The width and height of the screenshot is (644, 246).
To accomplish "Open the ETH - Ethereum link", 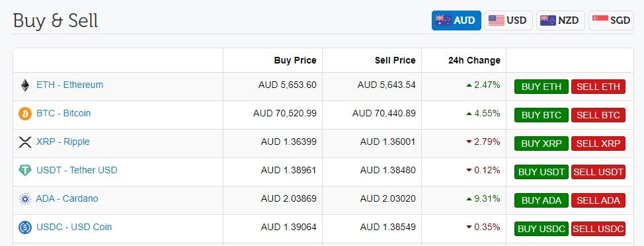I will [70, 85].
